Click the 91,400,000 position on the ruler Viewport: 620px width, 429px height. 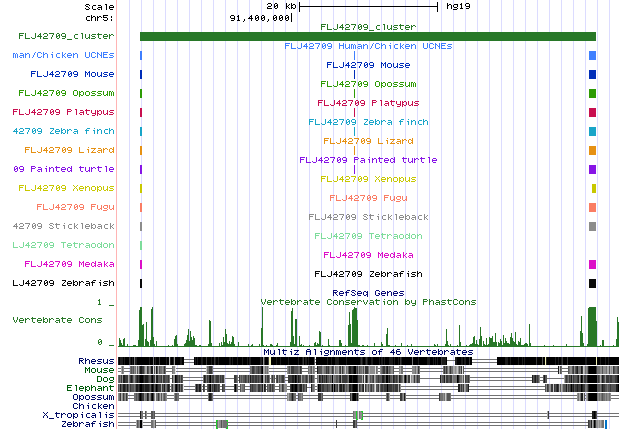pos(261,17)
